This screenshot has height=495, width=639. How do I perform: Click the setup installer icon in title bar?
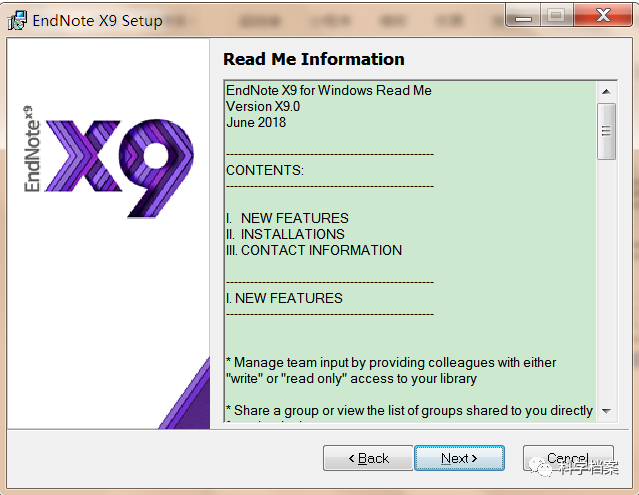coord(18,20)
